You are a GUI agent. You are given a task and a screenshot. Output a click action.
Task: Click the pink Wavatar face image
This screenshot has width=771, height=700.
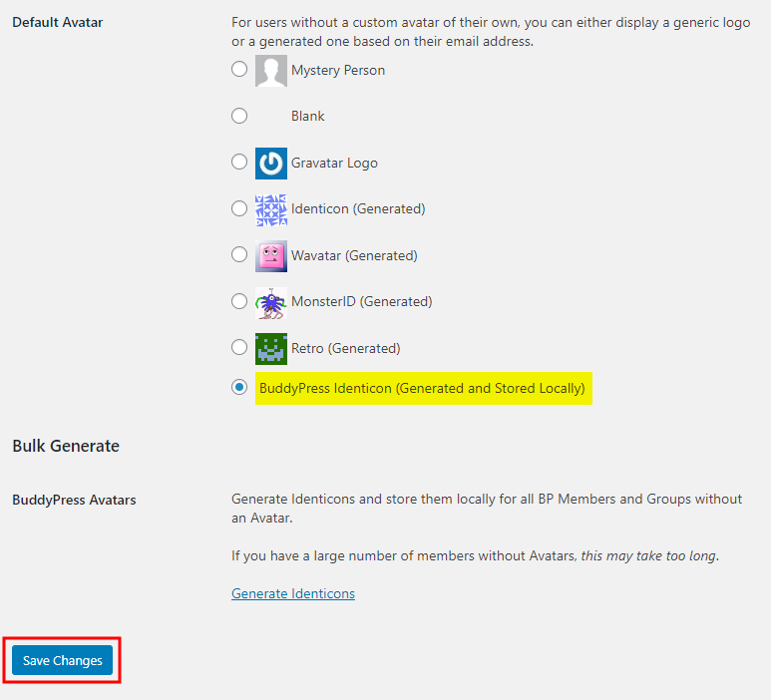pyautogui.click(x=270, y=255)
